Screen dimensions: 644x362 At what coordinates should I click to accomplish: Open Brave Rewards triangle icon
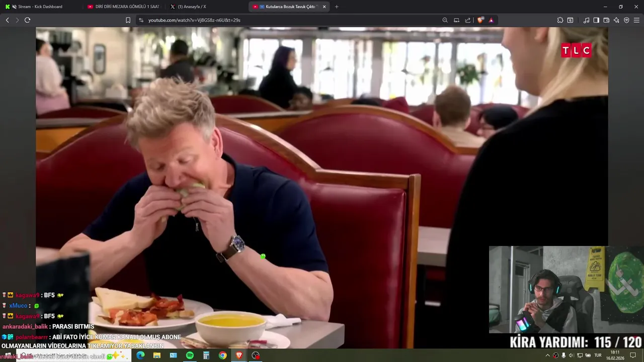coord(491,20)
